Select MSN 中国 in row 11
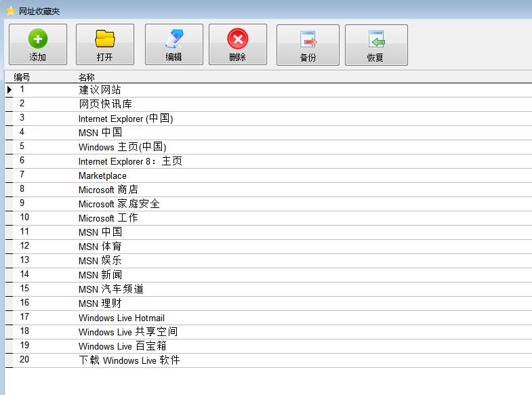Image resolution: width=532 pixels, height=395 pixels. tap(268, 232)
